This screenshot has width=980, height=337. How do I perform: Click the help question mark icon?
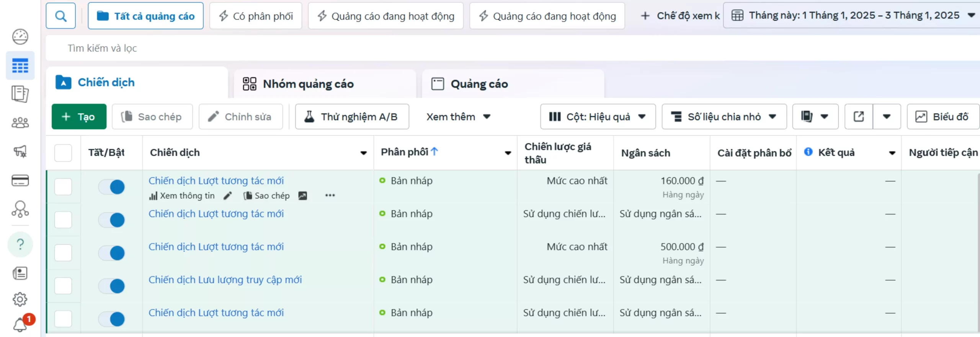pos(20,244)
